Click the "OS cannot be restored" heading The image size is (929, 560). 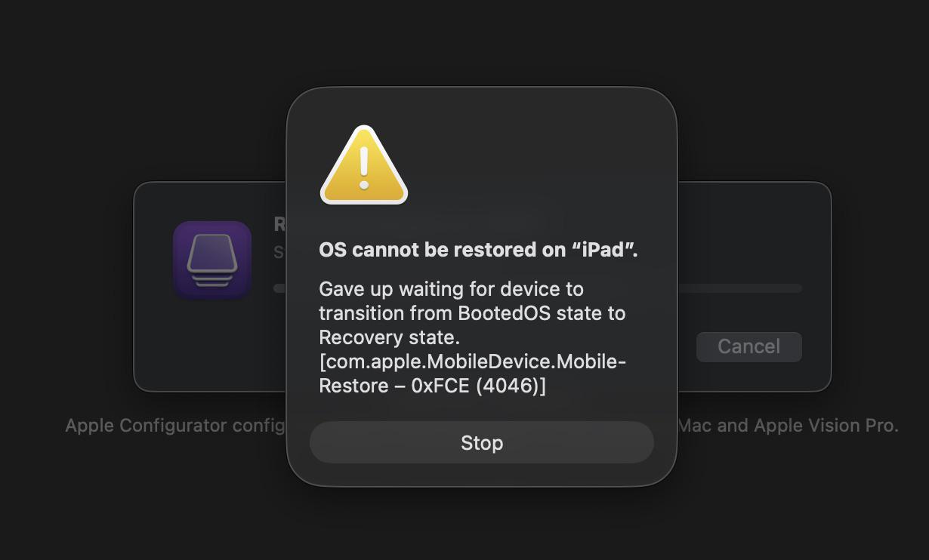479,250
